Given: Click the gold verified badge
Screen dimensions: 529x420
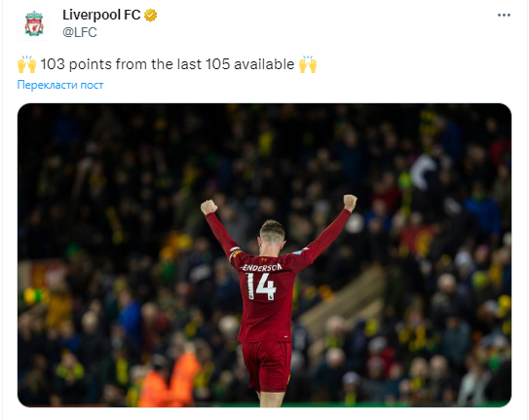Looking at the screenshot, I should (x=150, y=16).
